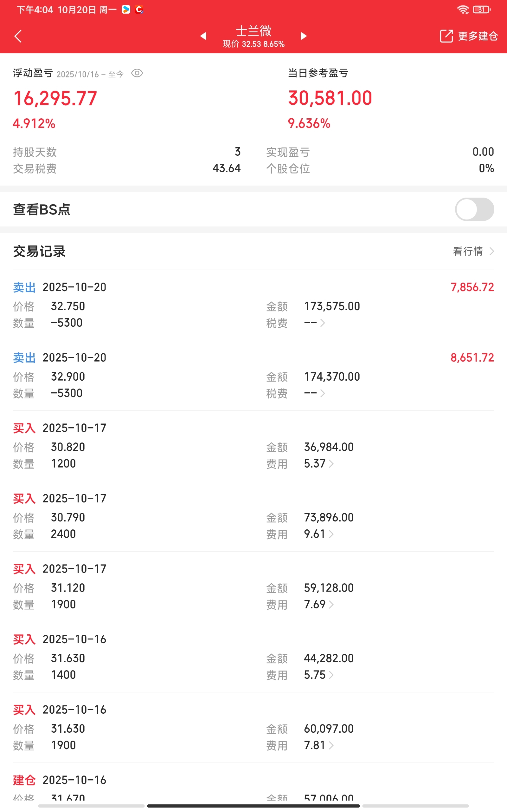Tap the Wi-Fi status icon
Screen dimensions: 507x812
pos(463,10)
